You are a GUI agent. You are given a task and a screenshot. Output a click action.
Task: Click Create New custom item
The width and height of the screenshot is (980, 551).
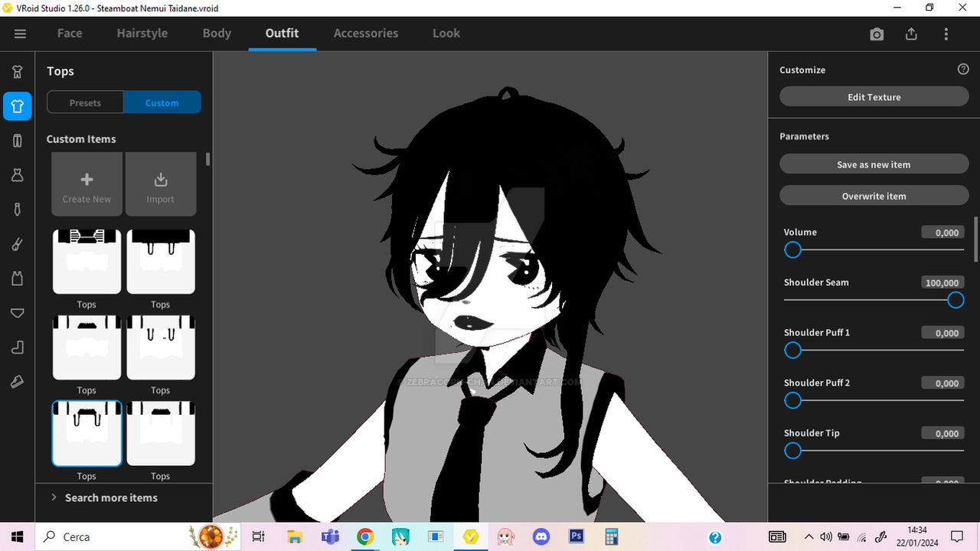[x=87, y=184]
